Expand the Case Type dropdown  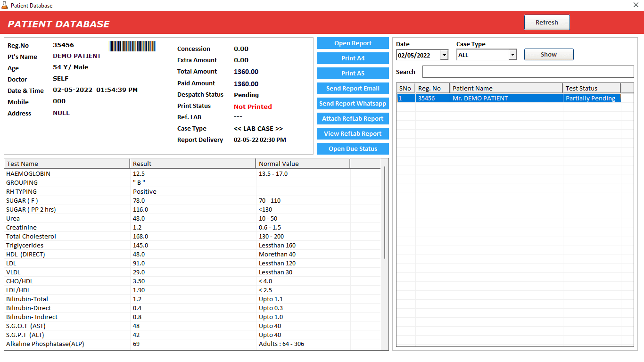point(512,55)
